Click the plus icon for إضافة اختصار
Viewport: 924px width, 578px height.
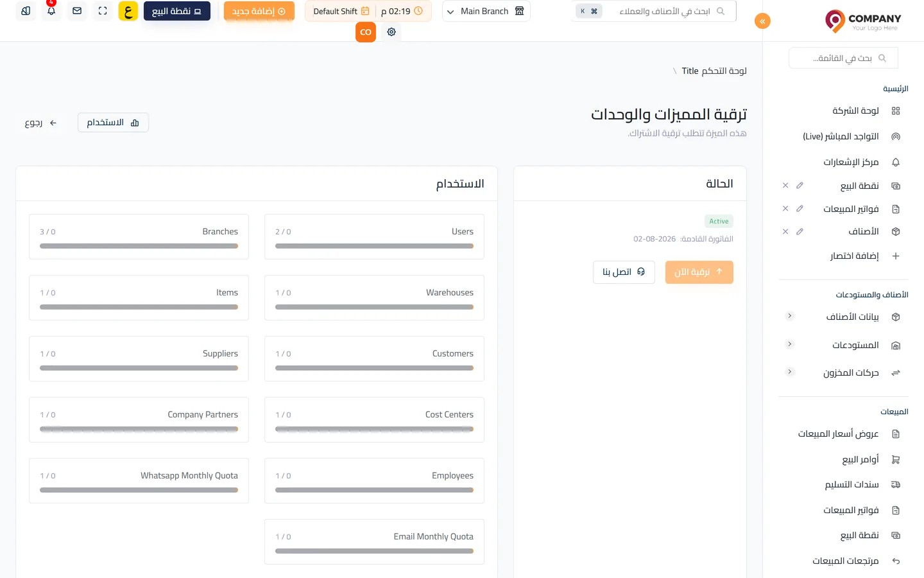click(x=896, y=256)
